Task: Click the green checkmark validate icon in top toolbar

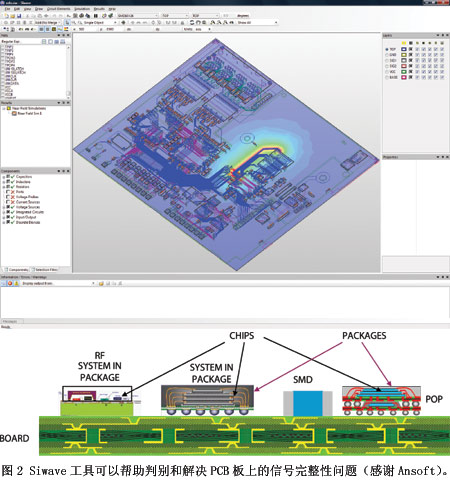Action: (x=110, y=16)
